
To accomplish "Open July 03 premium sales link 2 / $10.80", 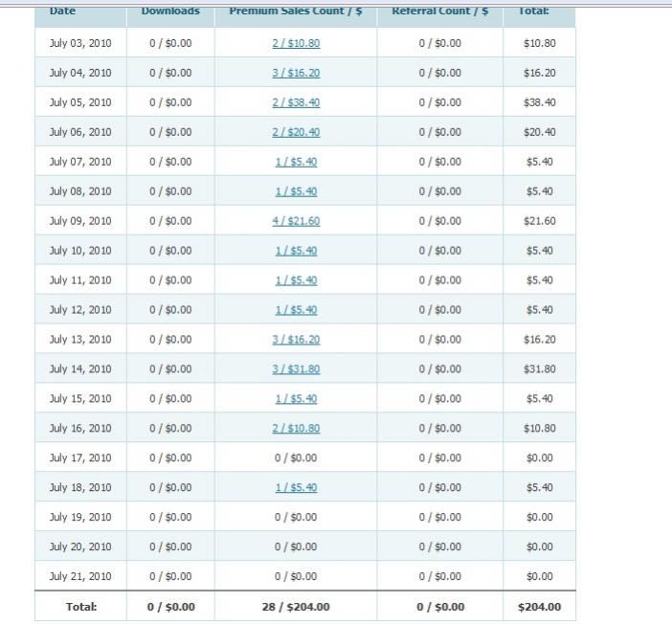I will (x=296, y=43).
